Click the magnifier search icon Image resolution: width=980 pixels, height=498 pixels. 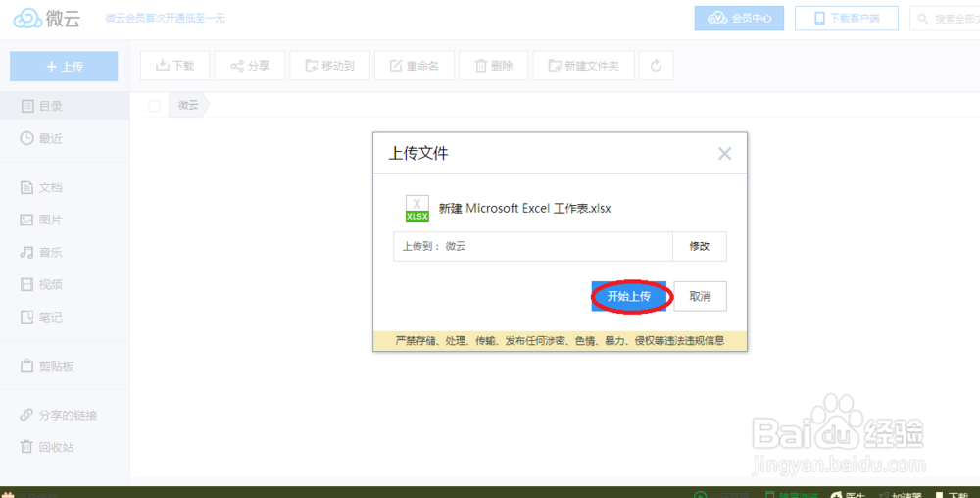pos(922,19)
